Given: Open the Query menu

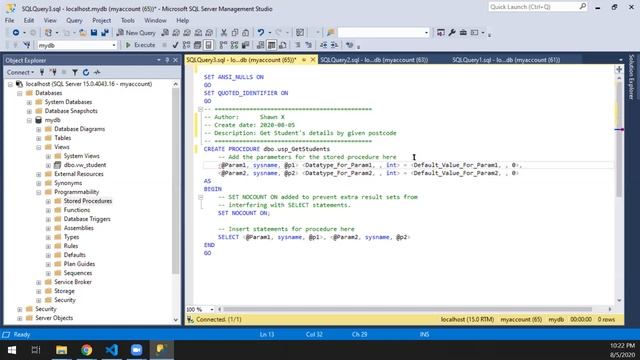Looking at the screenshot, I should (74, 20).
